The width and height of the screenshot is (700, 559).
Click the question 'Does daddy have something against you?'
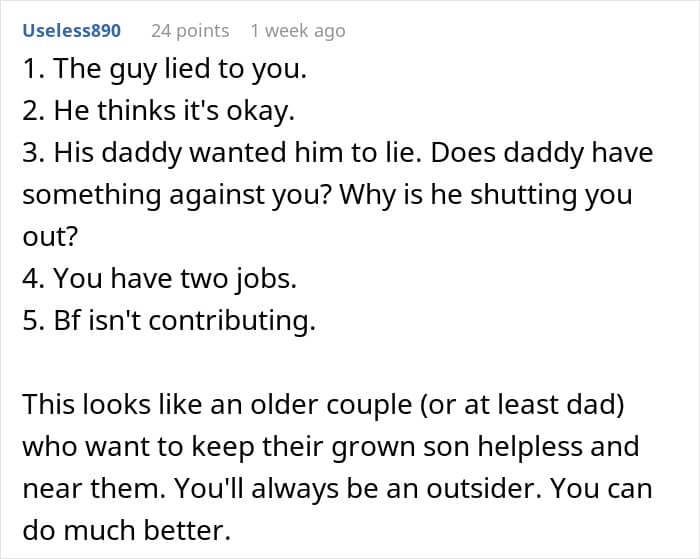[x=338, y=173]
